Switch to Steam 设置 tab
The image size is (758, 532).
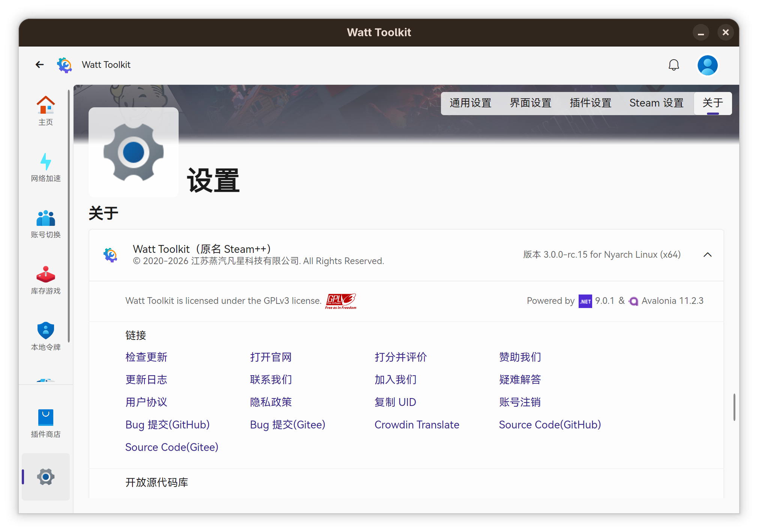(x=656, y=103)
